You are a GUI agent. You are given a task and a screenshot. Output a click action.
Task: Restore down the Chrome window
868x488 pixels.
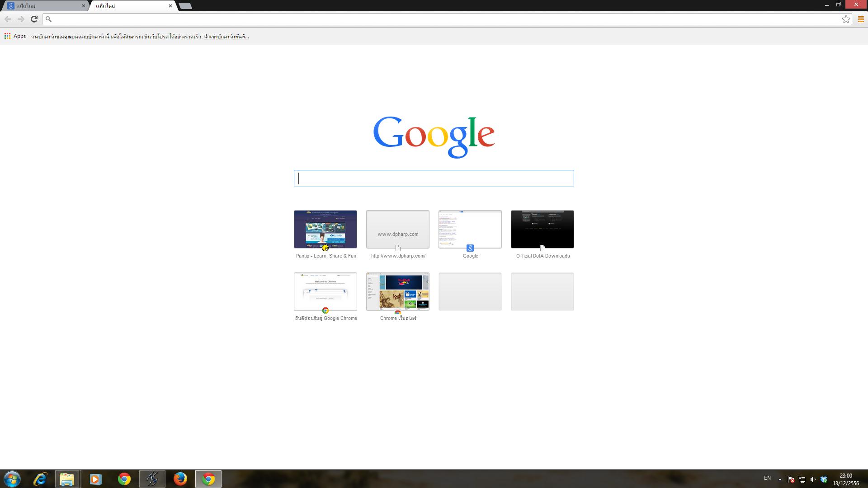click(838, 5)
